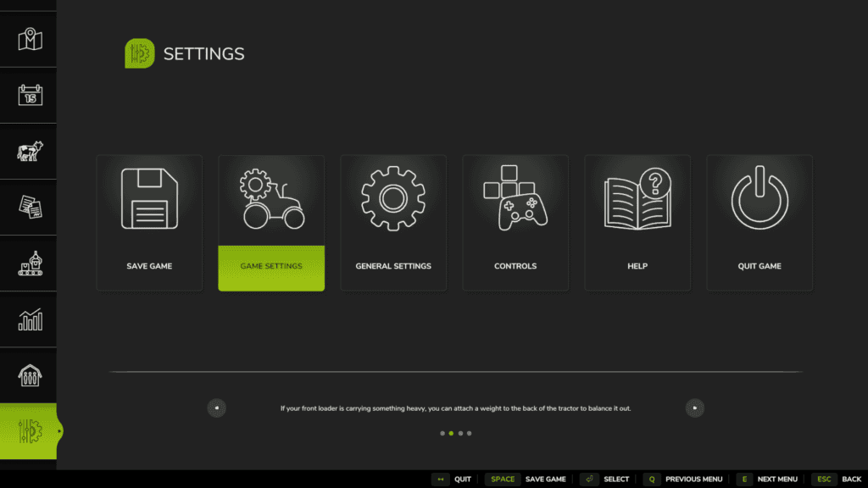Image resolution: width=868 pixels, height=488 pixels.
Task: Select the highlighted settings icon in the sidebar
Action: (x=28, y=430)
